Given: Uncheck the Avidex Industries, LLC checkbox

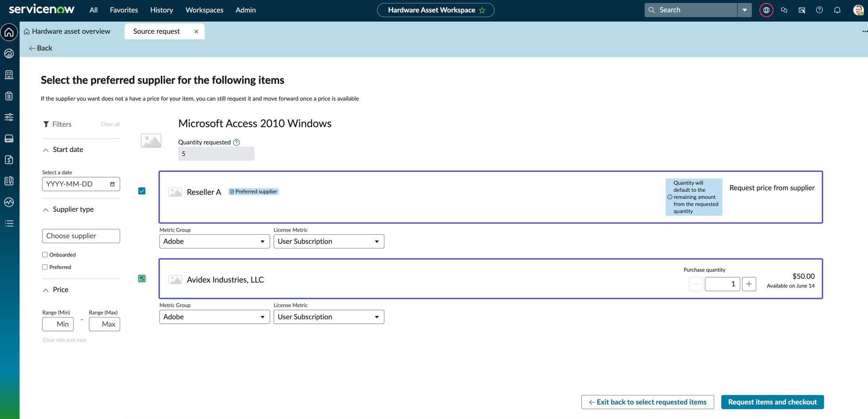Looking at the screenshot, I should (142, 279).
